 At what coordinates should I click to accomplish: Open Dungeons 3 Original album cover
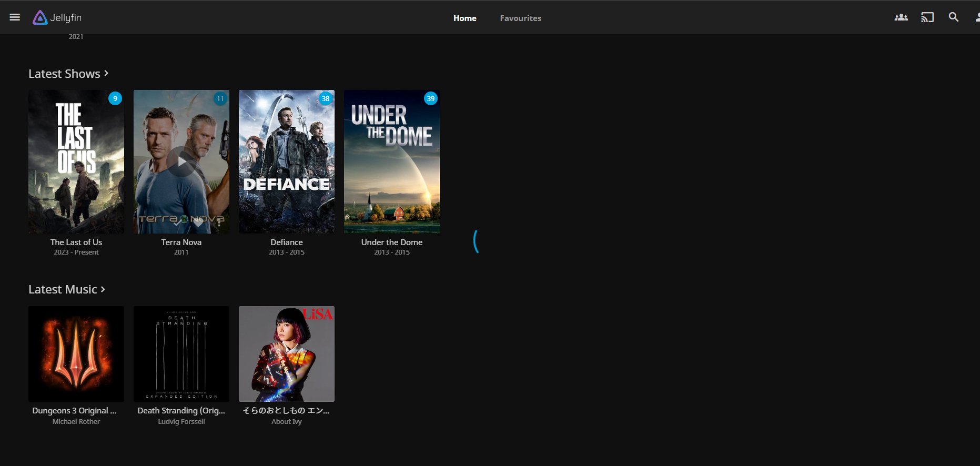point(76,353)
